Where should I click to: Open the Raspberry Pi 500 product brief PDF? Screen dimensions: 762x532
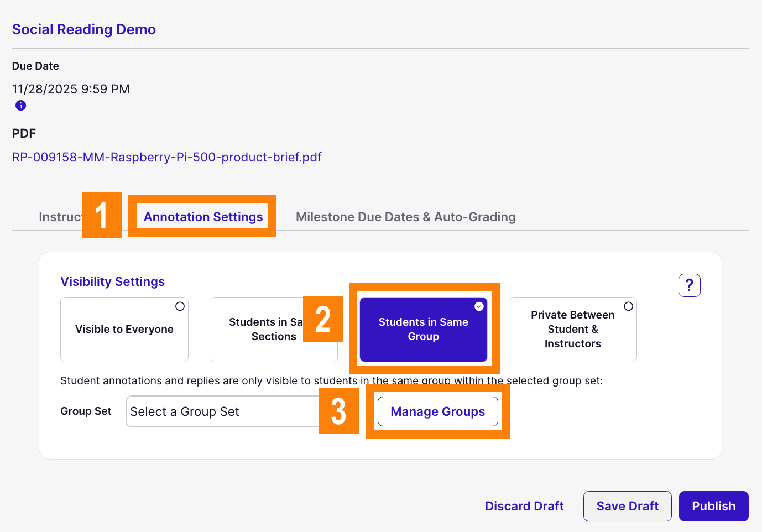coord(166,157)
